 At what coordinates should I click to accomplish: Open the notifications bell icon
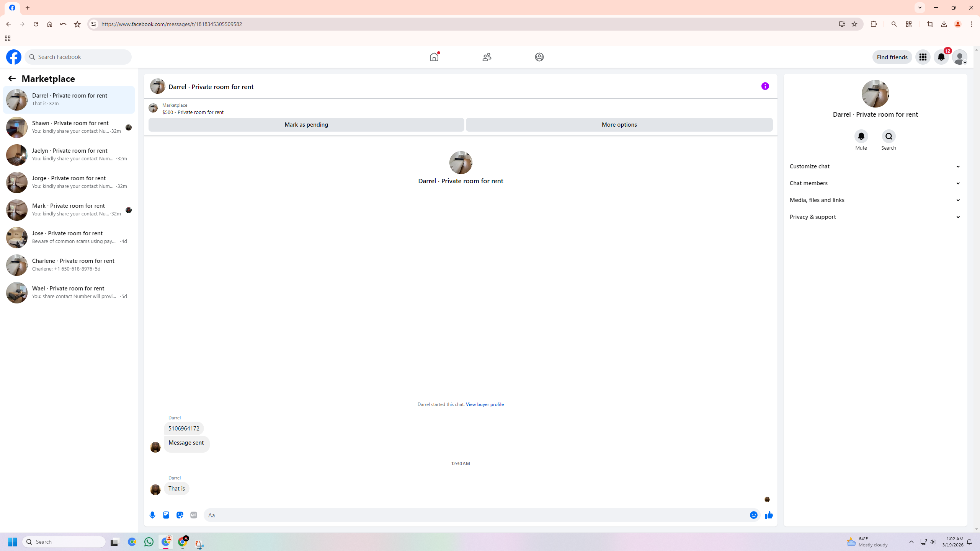point(941,57)
